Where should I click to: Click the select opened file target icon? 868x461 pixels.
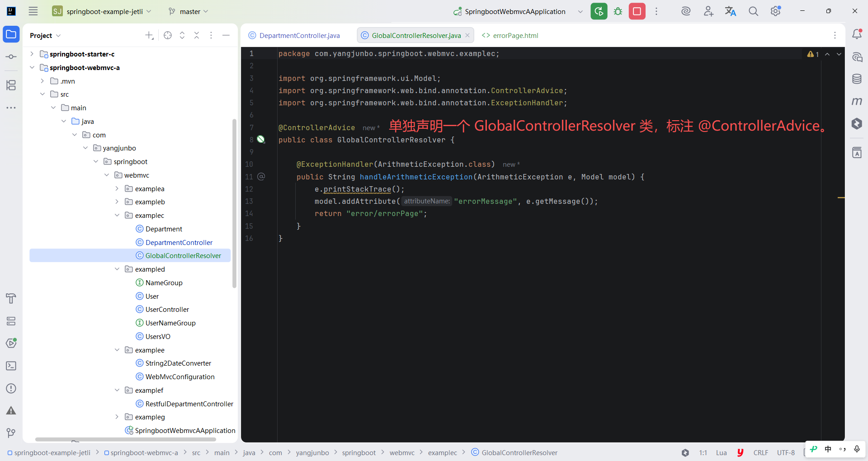click(x=168, y=35)
